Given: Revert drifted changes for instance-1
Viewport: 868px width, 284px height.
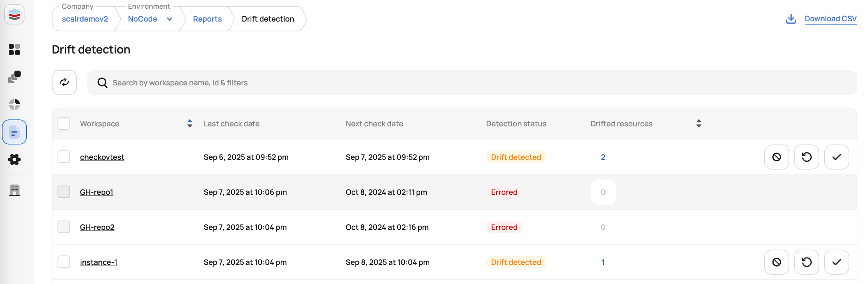Looking at the screenshot, I should click(807, 262).
